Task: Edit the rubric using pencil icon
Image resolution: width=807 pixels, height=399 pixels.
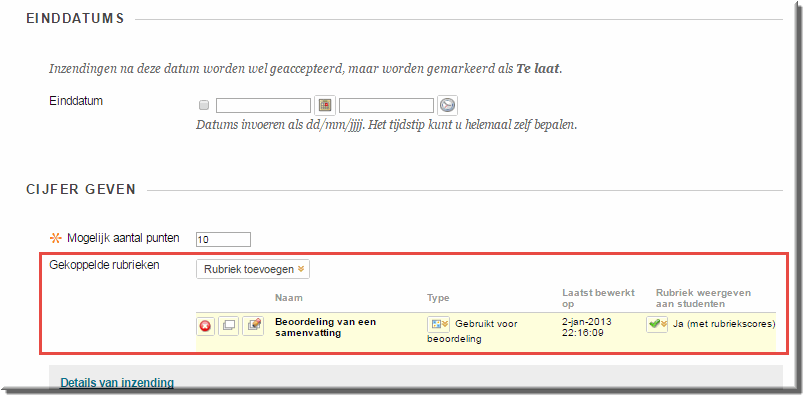Action: (x=253, y=326)
